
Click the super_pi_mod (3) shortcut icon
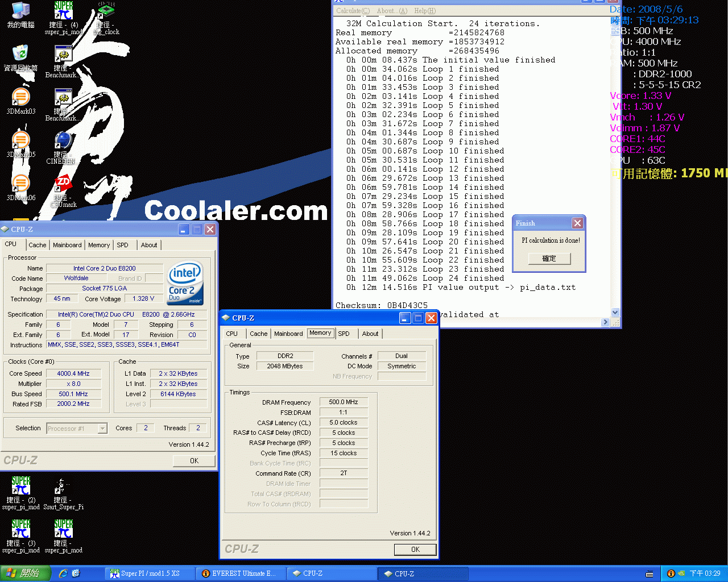pos(21,537)
